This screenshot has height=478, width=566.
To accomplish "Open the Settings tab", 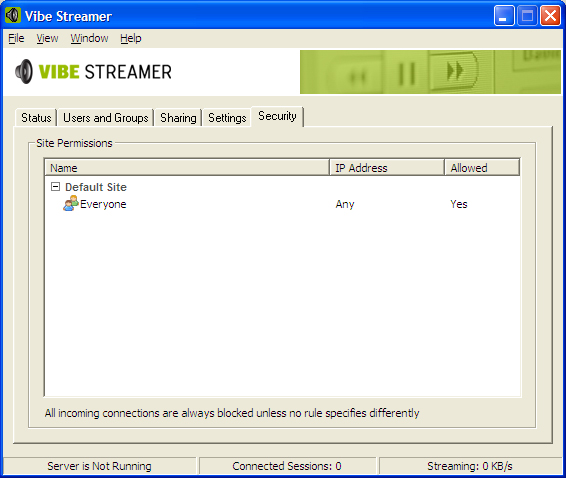I will [227, 118].
